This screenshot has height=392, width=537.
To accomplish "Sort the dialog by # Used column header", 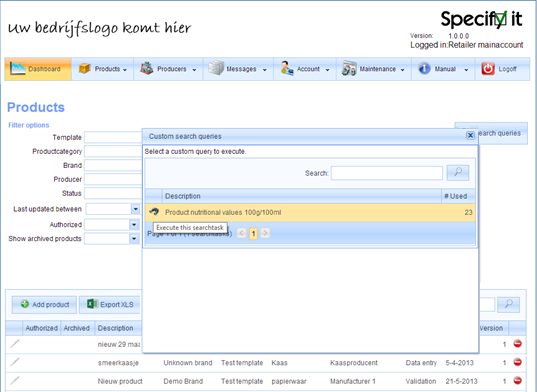I will (458, 196).
